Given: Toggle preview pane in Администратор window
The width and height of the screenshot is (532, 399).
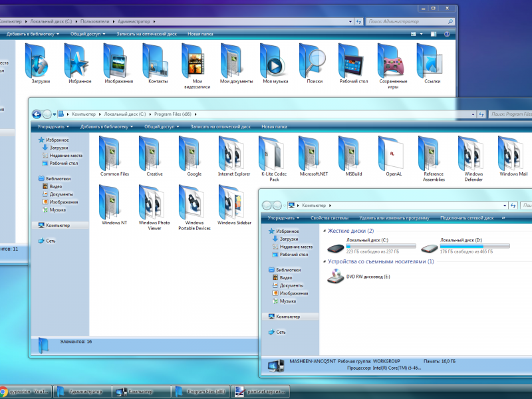Looking at the screenshot, I should 434,34.
